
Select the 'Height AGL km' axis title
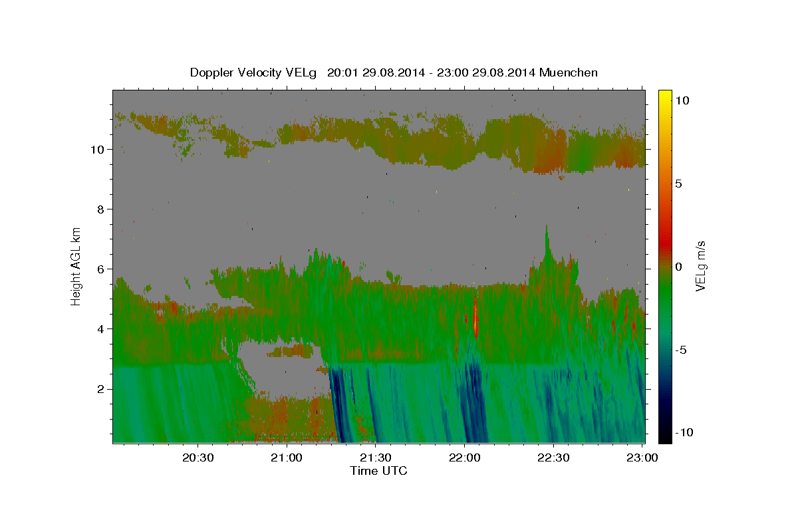point(76,265)
